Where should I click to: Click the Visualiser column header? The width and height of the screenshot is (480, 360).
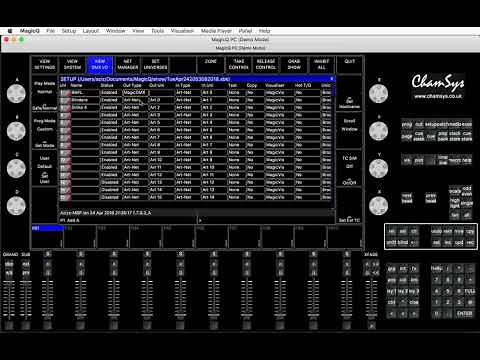[x=275, y=85]
